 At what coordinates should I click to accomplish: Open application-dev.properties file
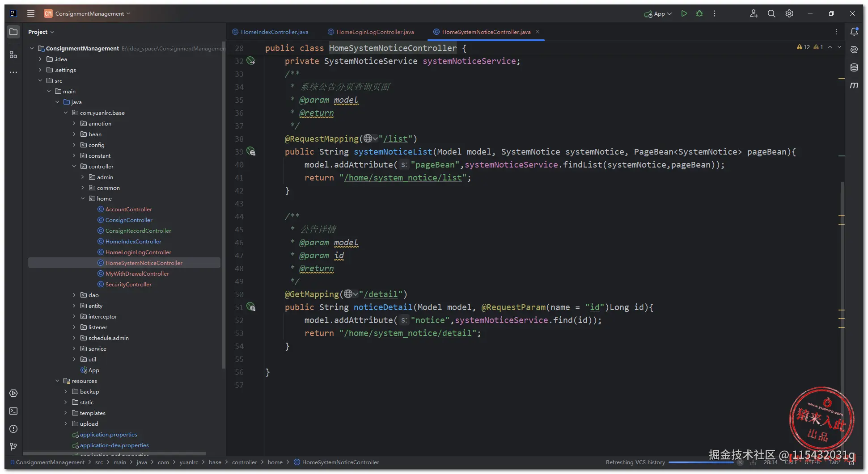[114, 445]
